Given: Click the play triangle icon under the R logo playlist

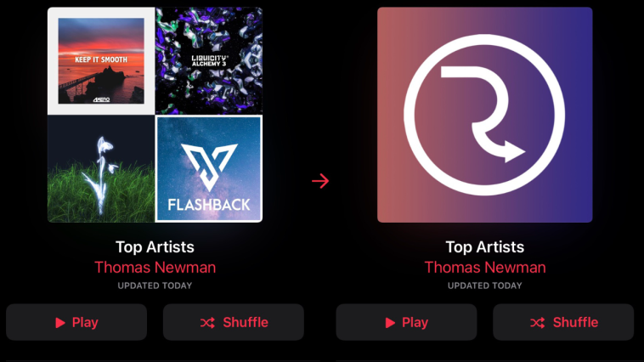Looking at the screenshot, I should (x=390, y=323).
